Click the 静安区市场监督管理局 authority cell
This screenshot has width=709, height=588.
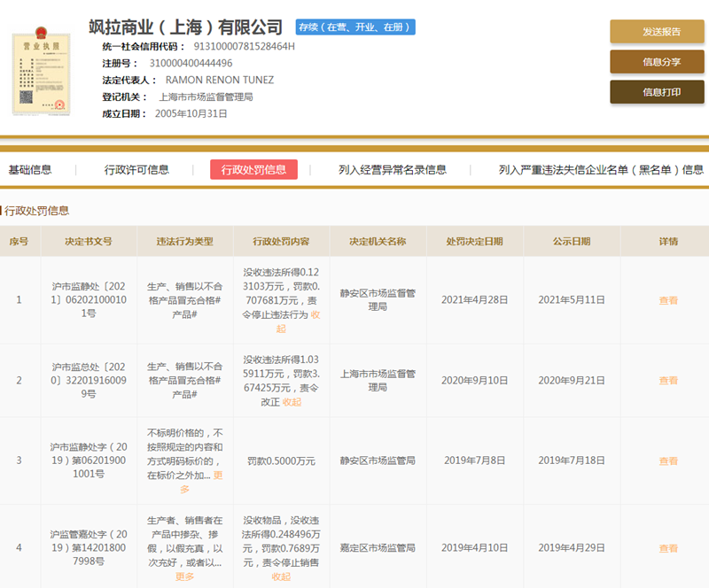[378, 299]
